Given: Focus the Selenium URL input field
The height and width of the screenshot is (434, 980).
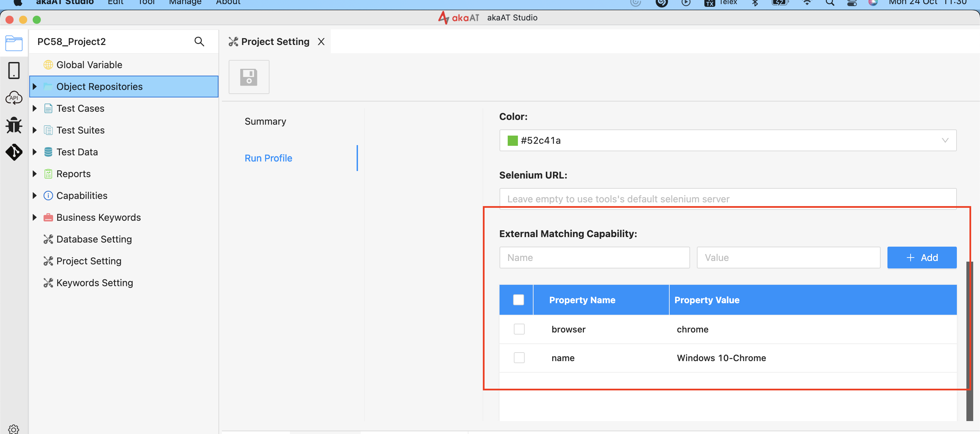Looking at the screenshot, I should point(728,199).
